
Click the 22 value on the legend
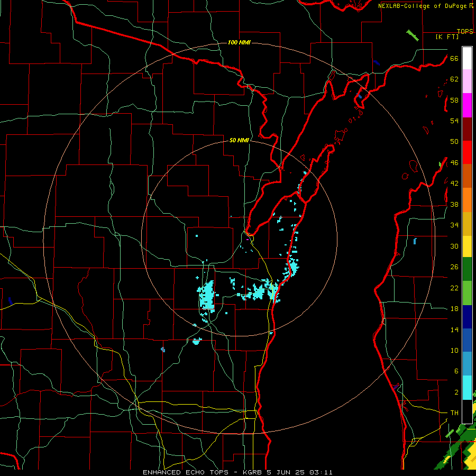tap(454, 288)
